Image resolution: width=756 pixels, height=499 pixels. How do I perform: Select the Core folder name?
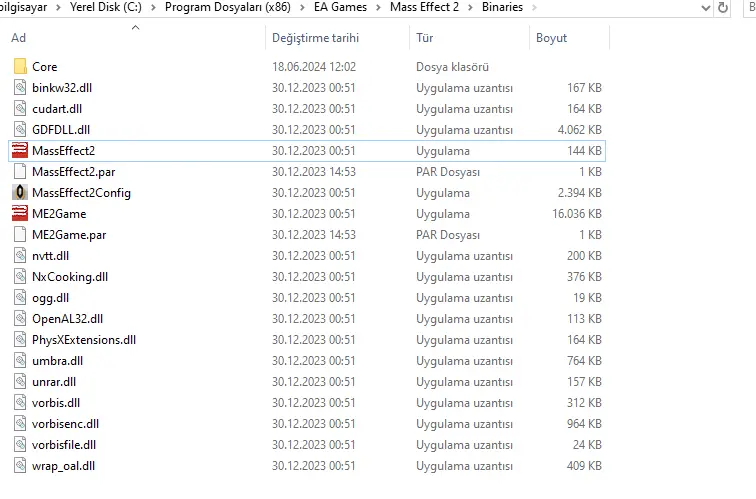click(44, 67)
